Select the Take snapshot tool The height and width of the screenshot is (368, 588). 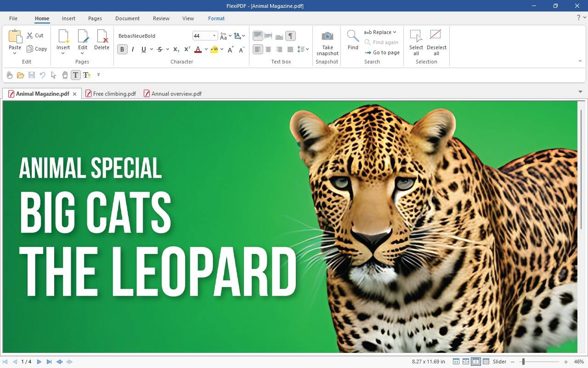pos(327,43)
